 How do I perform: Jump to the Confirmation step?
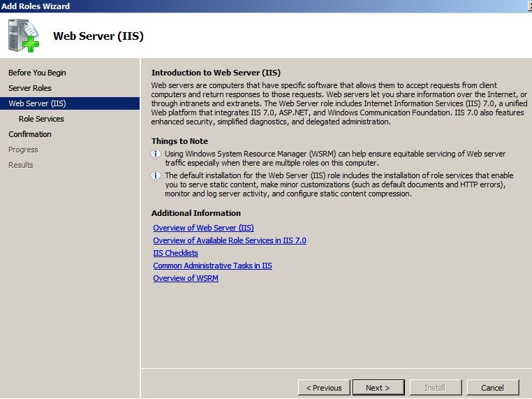[30, 134]
